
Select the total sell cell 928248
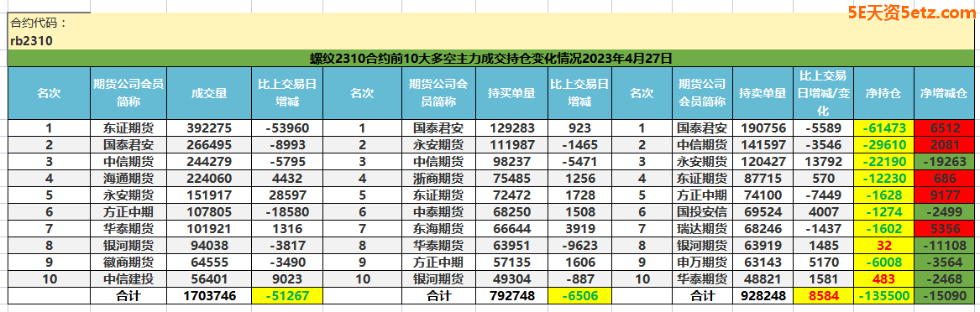[763, 296]
